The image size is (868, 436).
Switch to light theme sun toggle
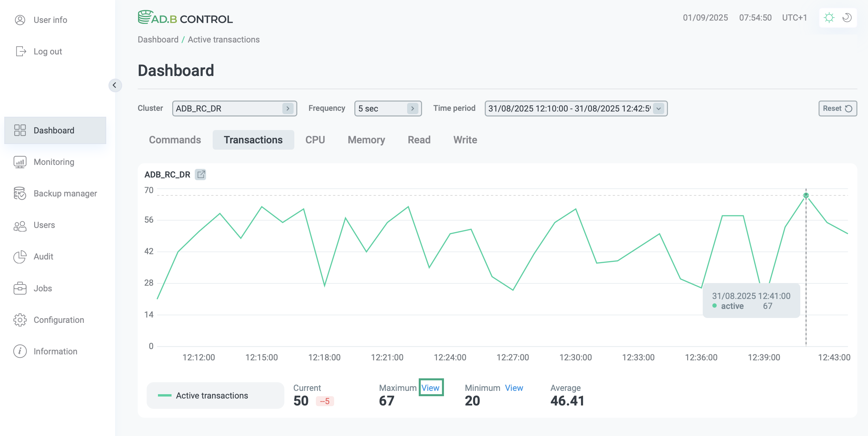[829, 18]
